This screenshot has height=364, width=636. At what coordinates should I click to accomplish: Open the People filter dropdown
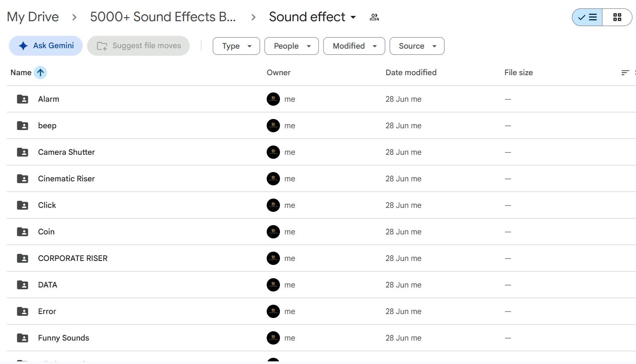click(291, 46)
